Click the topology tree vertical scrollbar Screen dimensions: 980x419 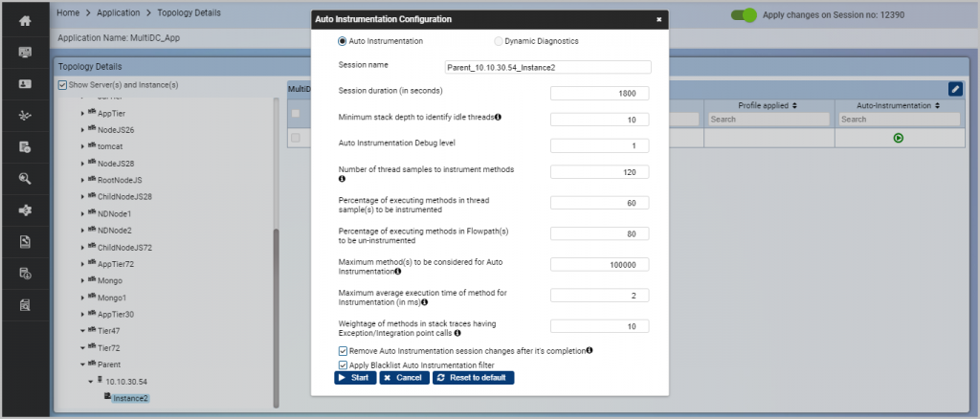(277, 318)
